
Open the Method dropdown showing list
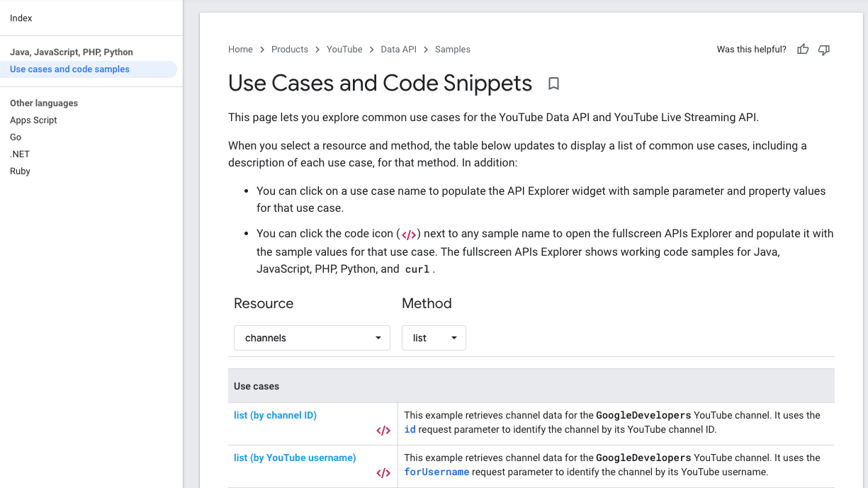pyautogui.click(x=434, y=338)
